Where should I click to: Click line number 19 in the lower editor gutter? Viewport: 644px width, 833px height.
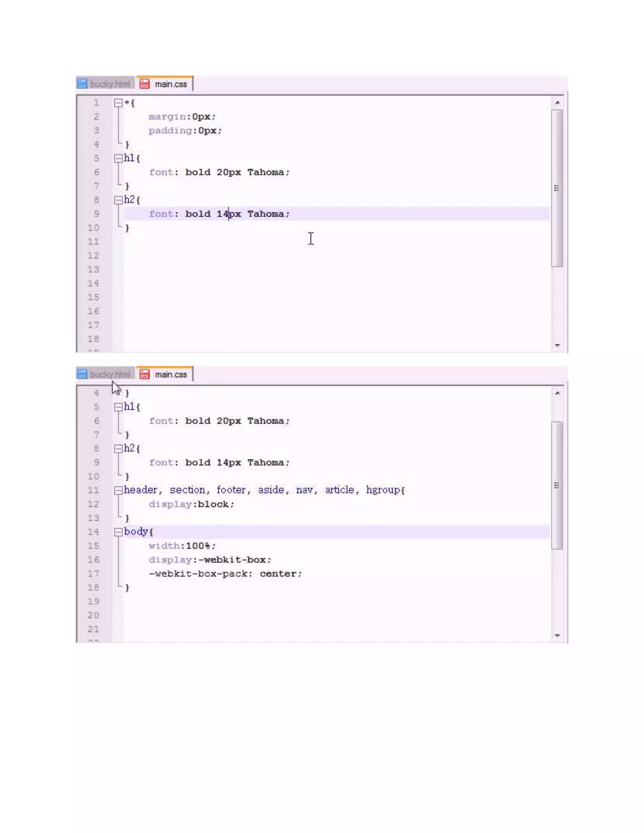[x=93, y=601]
